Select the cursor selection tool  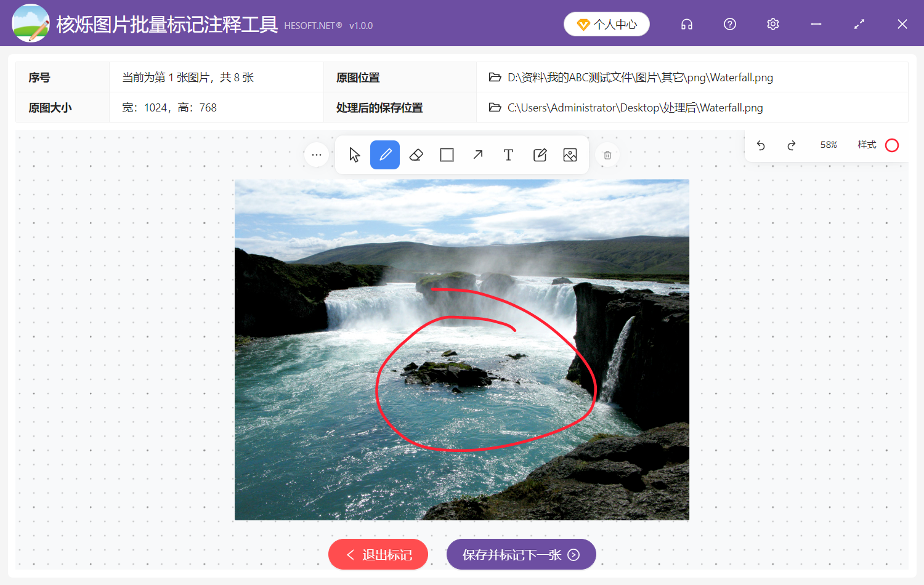click(x=354, y=155)
